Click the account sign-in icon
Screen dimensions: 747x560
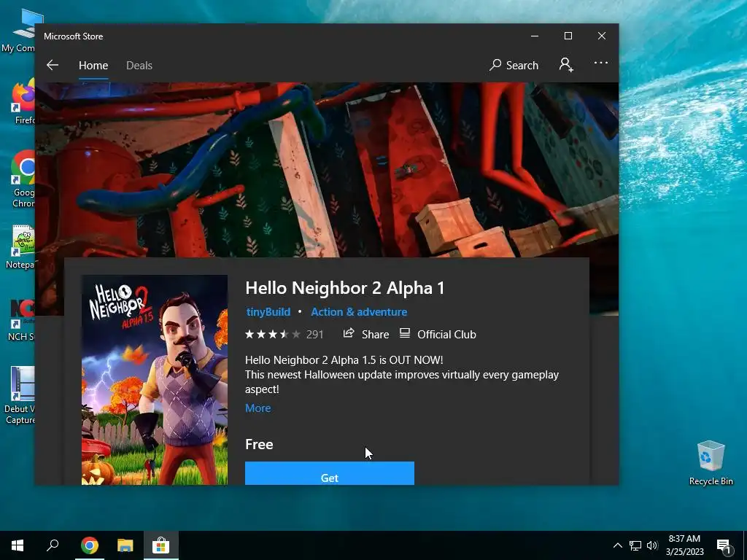click(x=566, y=65)
